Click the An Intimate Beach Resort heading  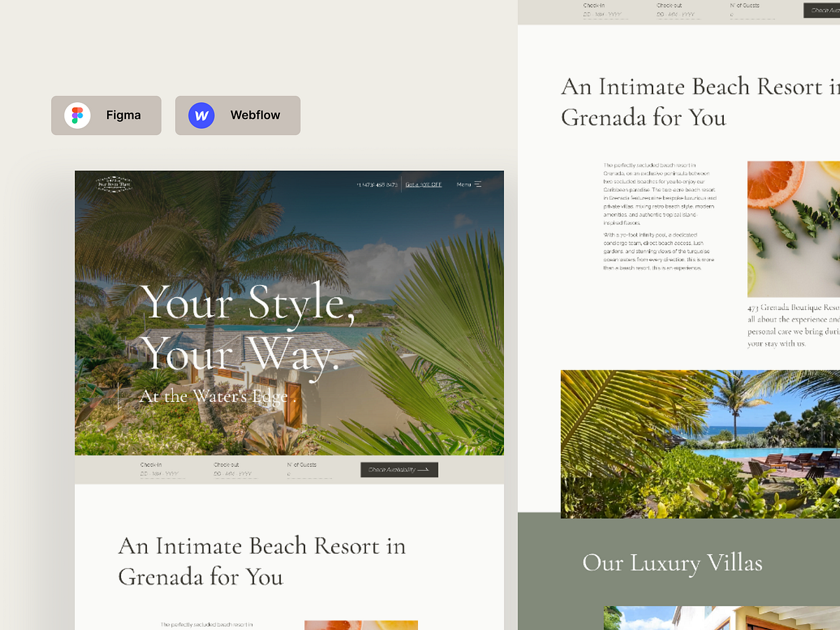pyautogui.click(x=262, y=561)
